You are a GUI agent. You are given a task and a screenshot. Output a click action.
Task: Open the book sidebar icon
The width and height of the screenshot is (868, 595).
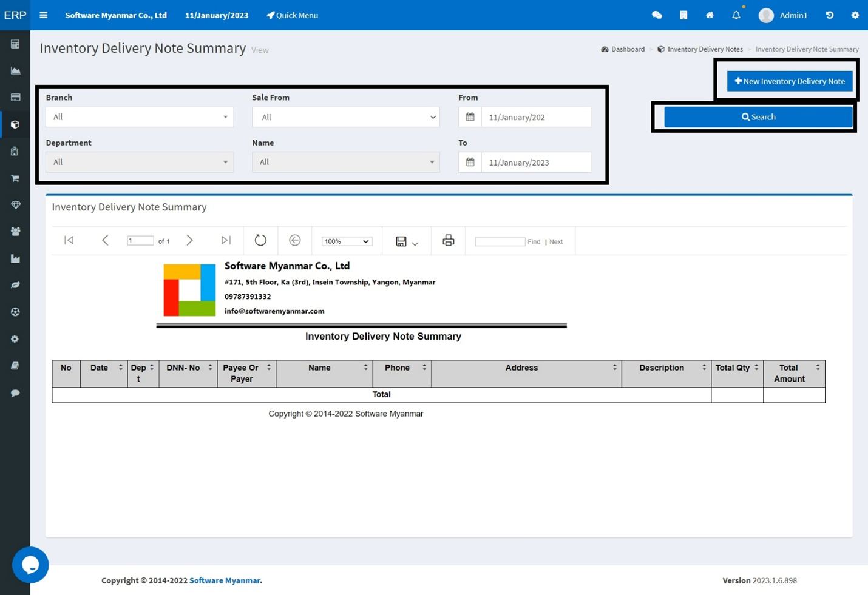tap(15, 366)
